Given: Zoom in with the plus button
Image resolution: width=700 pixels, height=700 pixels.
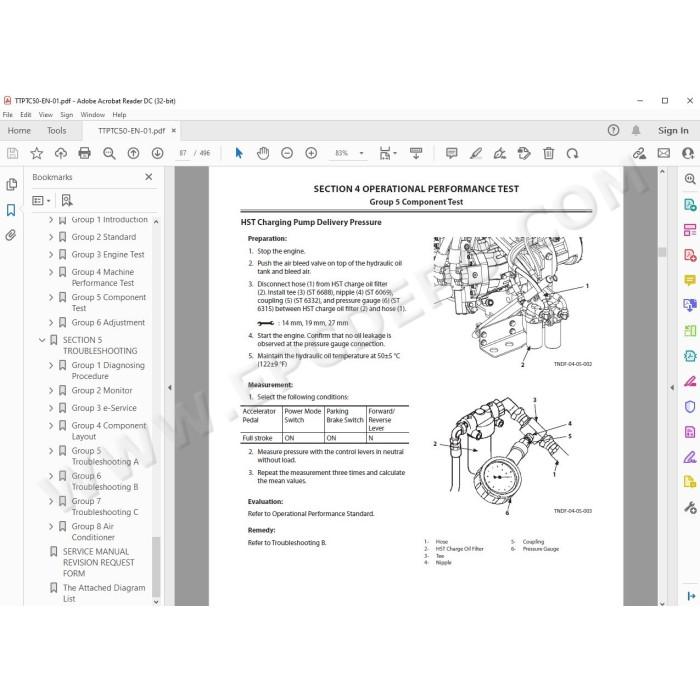Looking at the screenshot, I should (311, 154).
